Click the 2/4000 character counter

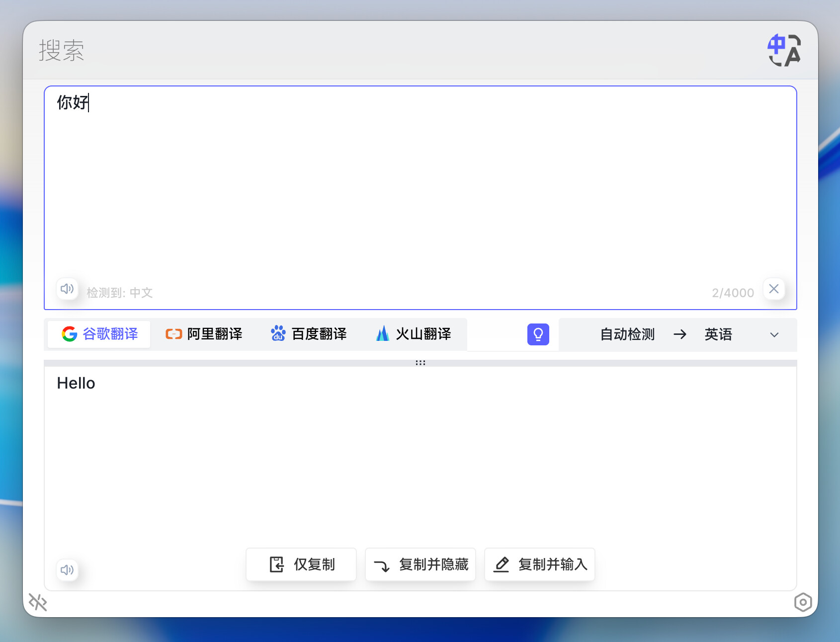[x=733, y=293]
